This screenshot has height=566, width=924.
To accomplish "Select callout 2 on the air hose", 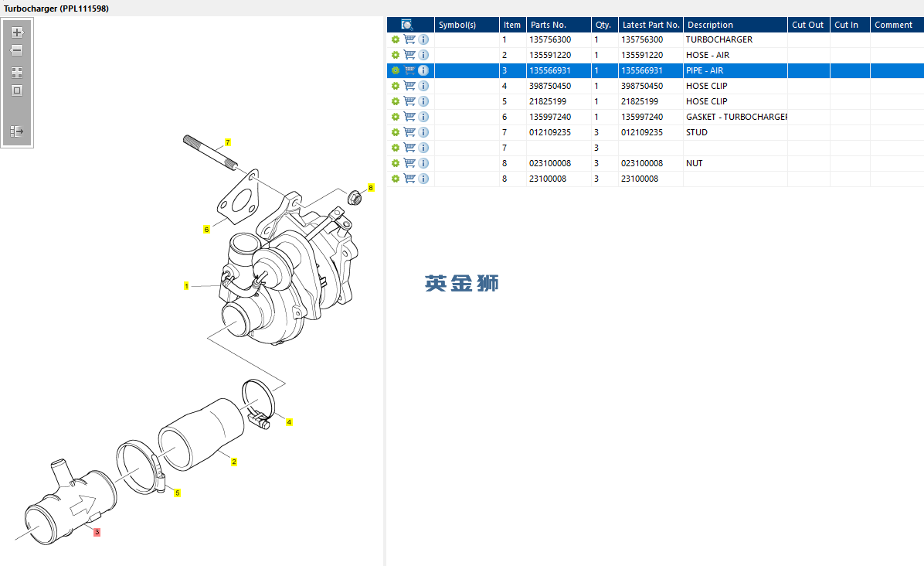I will pyautogui.click(x=234, y=462).
